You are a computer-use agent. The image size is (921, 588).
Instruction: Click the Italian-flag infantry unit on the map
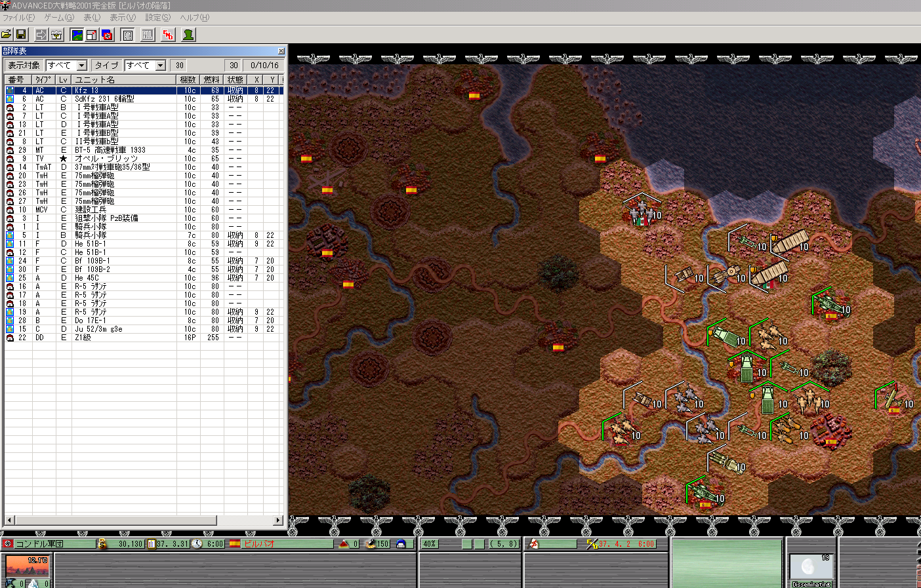642,211
